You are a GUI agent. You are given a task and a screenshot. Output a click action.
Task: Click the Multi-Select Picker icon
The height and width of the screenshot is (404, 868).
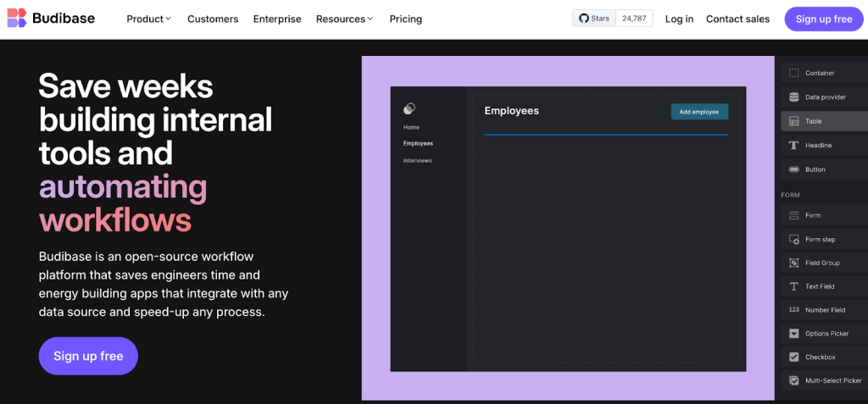793,381
